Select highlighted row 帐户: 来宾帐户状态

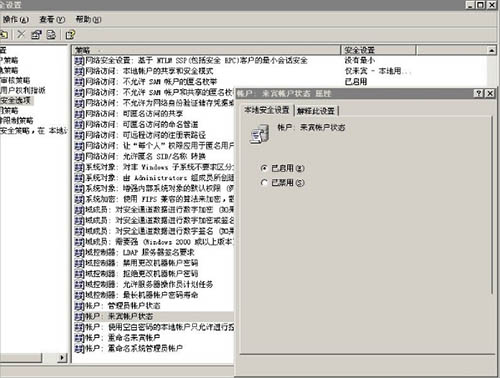154,317
